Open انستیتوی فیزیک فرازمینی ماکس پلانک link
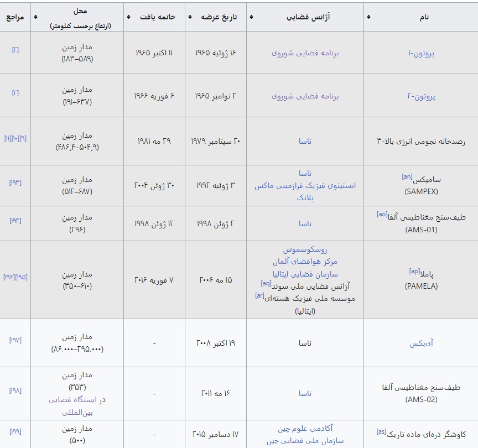The height and width of the screenshot is (448, 478). coord(305,191)
